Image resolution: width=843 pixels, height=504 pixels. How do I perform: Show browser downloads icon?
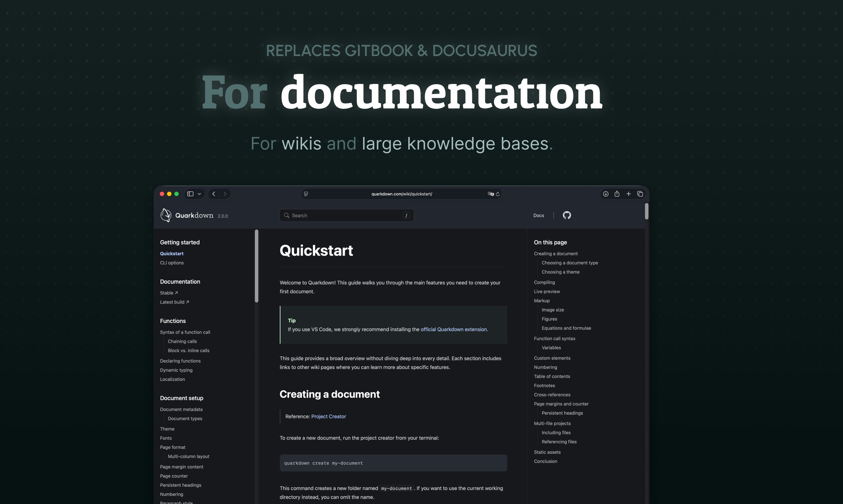point(605,194)
